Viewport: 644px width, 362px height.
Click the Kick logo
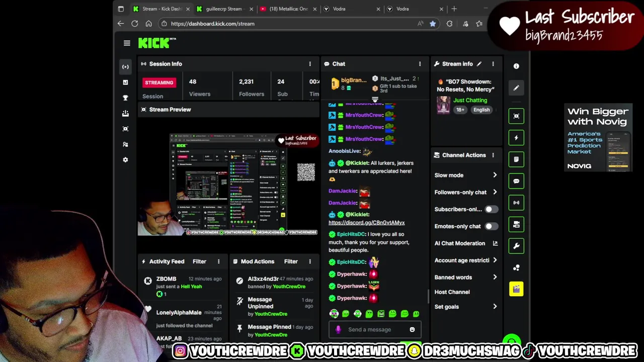pyautogui.click(x=157, y=43)
